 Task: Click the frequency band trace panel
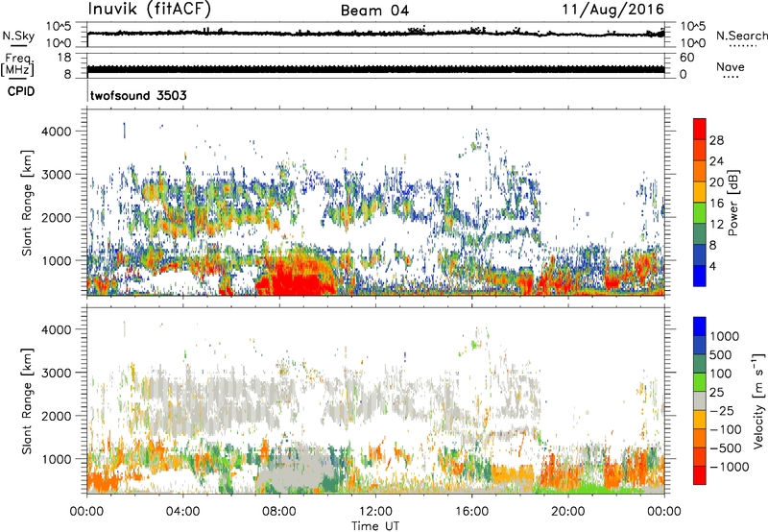(375, 69)
